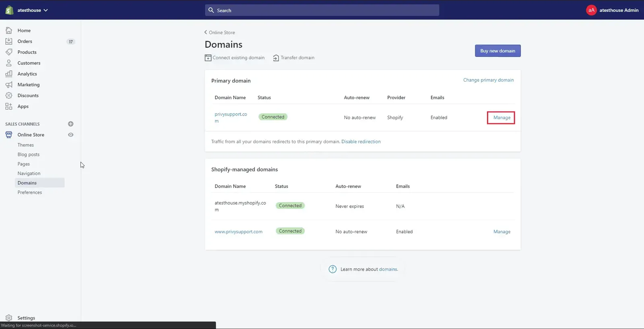Open Preferences under Online Store
Screen dimensions: 644x329
click(x=30, y=192)
